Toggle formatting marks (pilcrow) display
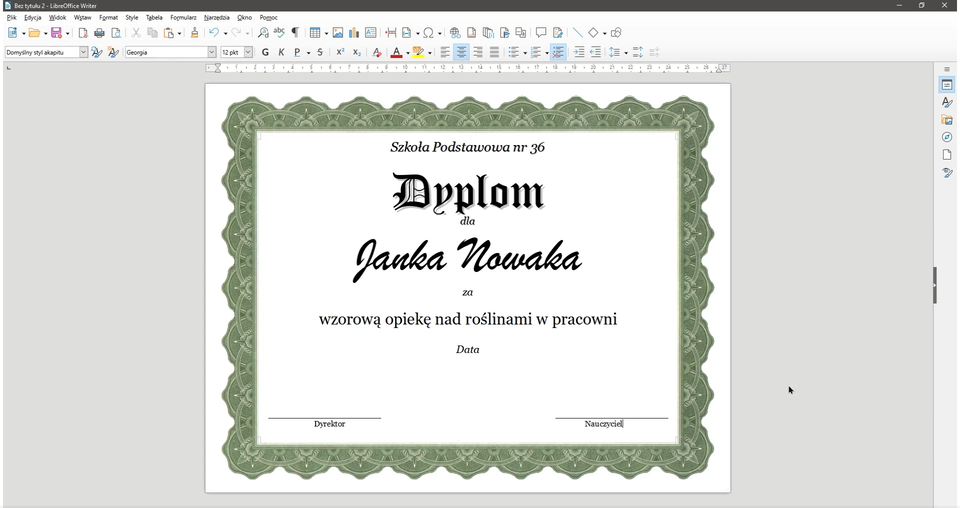The width and height of the screenshot is (960, 508). point(295,33)
